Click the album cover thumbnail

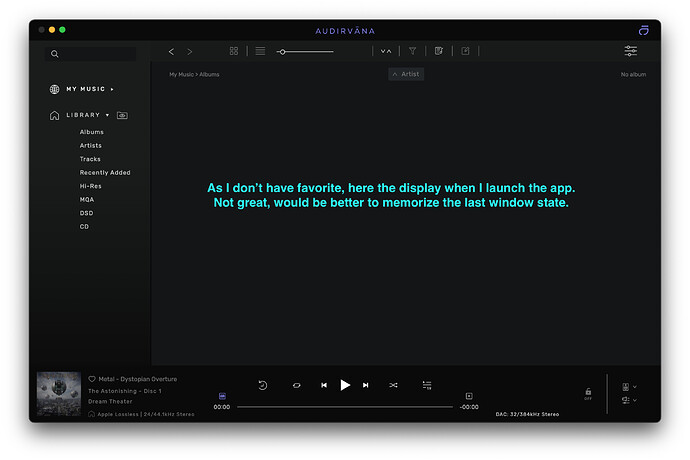tap(59, 394)
